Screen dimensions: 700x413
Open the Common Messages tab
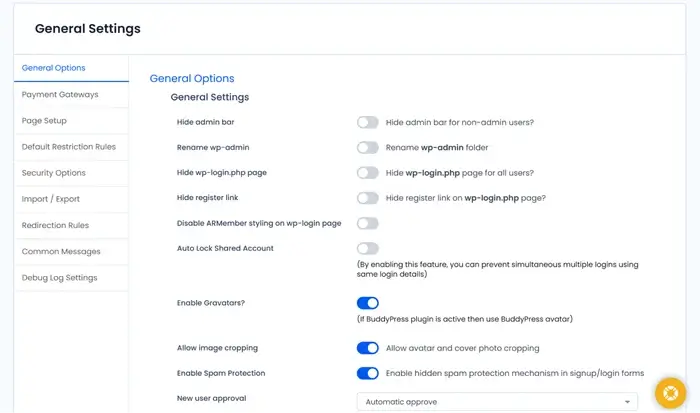[x=61, y=251]
